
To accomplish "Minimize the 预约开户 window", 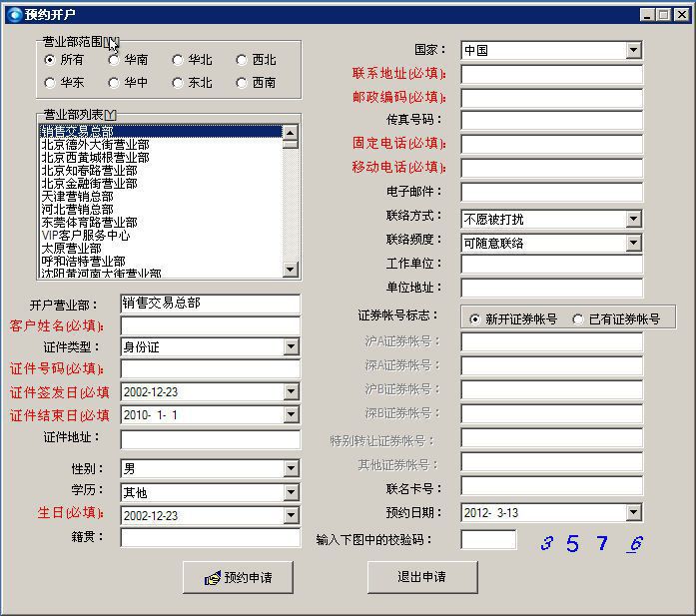I will 648,15.
